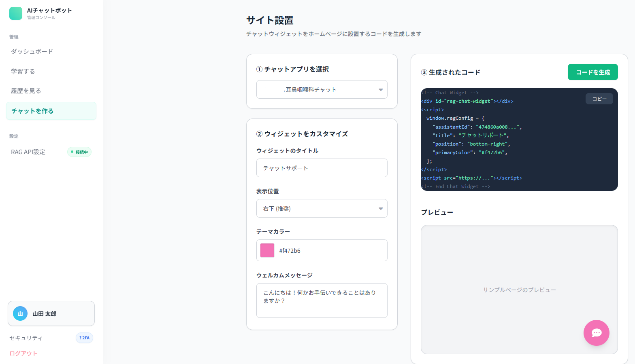Click the ① チャットアプリを選択 heading

292,69
